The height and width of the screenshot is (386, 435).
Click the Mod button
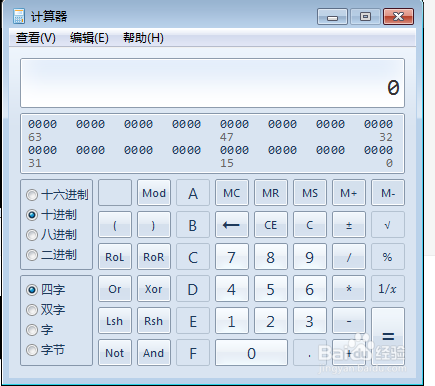pos(154,193)
